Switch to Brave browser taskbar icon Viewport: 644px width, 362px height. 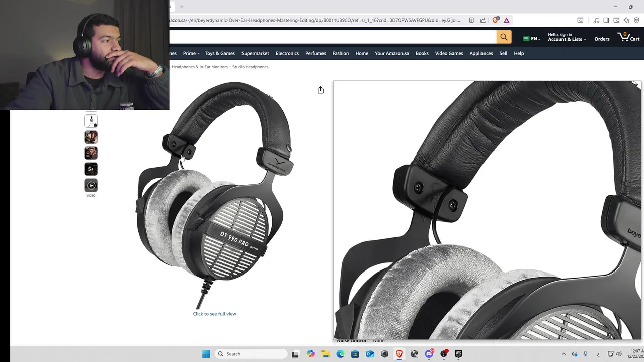[399, 354]
